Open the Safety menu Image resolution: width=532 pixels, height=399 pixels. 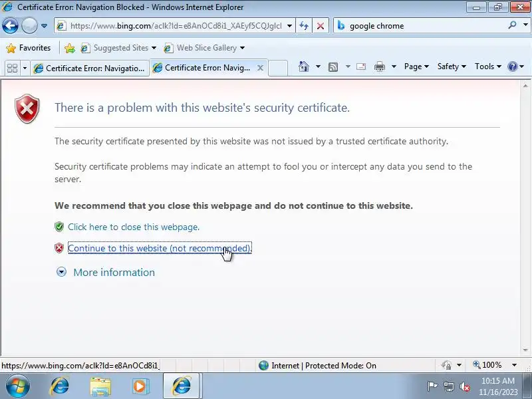pyautogui.click(x=452, y=66)
